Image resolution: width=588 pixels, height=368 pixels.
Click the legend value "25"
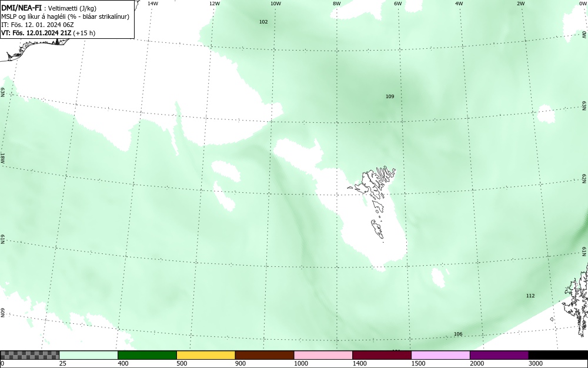pos(63,363)
